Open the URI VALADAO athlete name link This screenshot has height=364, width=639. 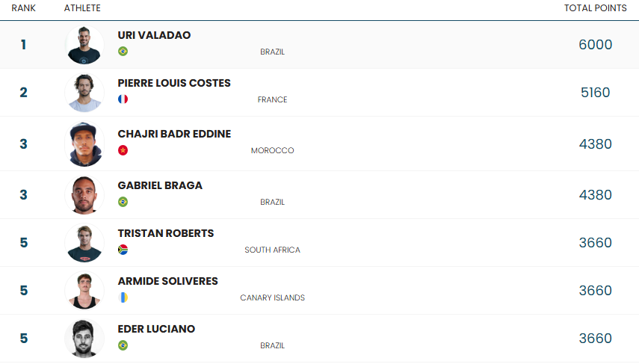[x=154, y=35]
